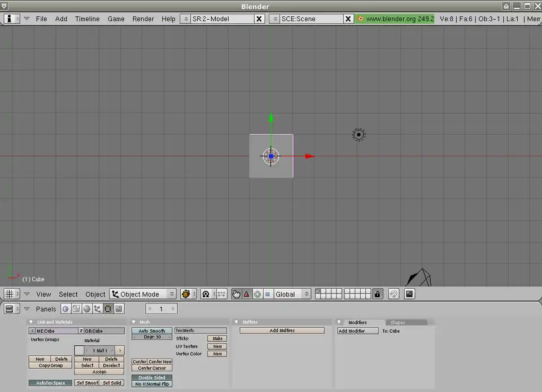Open the Global orientation dropdown
The image size is (542, 392).
pos(291,294)
